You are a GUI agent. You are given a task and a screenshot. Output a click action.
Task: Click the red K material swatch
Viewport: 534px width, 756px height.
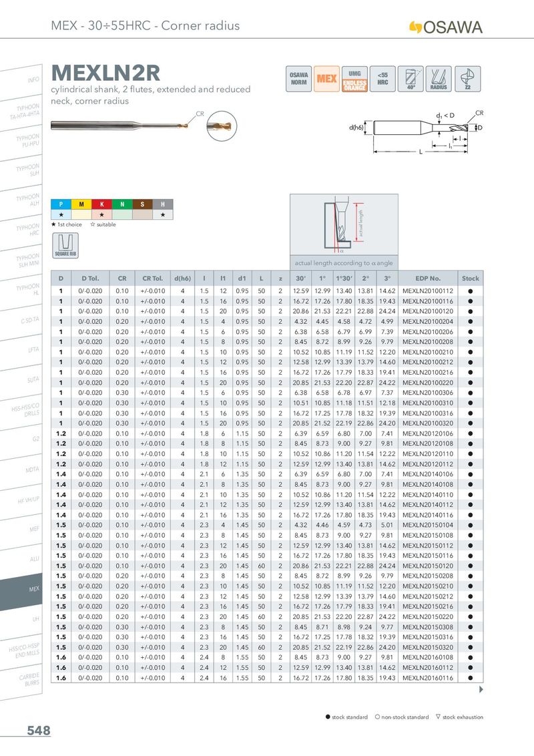click(x=101, y=204)
